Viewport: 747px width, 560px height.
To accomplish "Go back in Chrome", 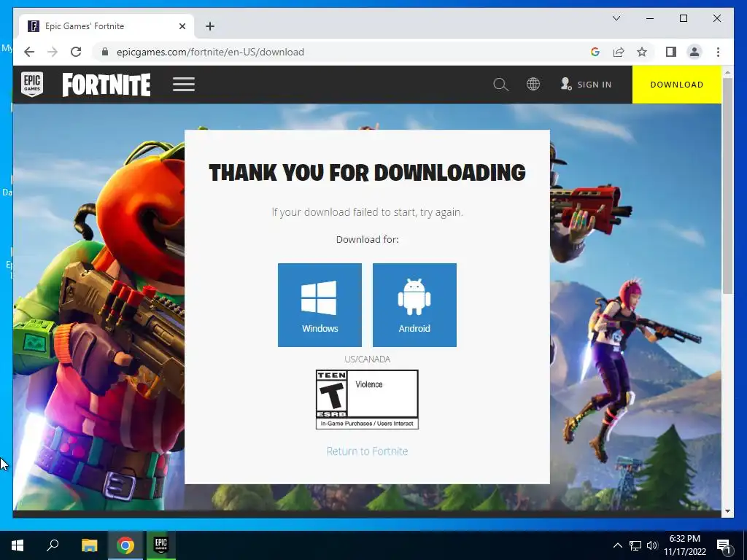I will pyautogui.click(x=29, y=52).
